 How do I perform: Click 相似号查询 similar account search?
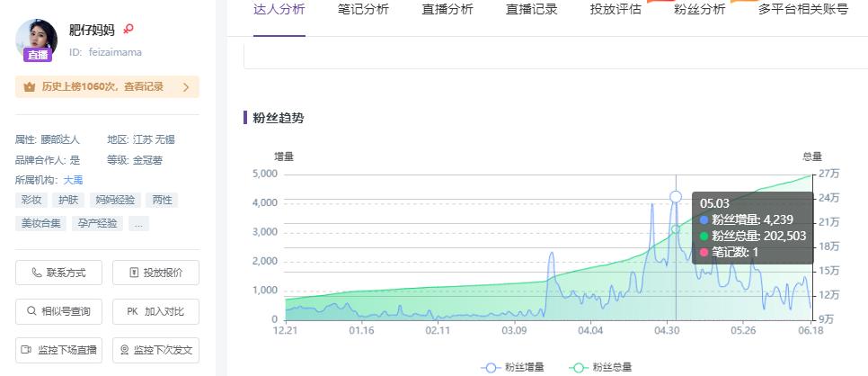point(58,311)
